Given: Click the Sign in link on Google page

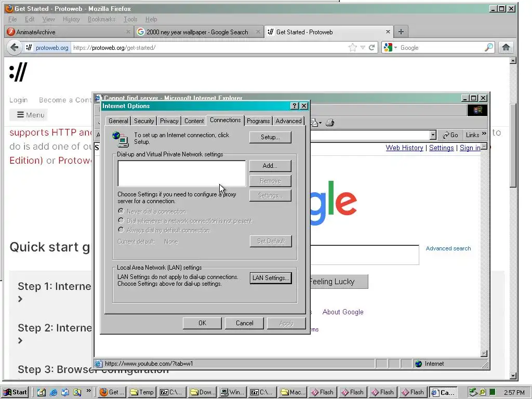Looking at the screenshot, I should coord(470,148).
